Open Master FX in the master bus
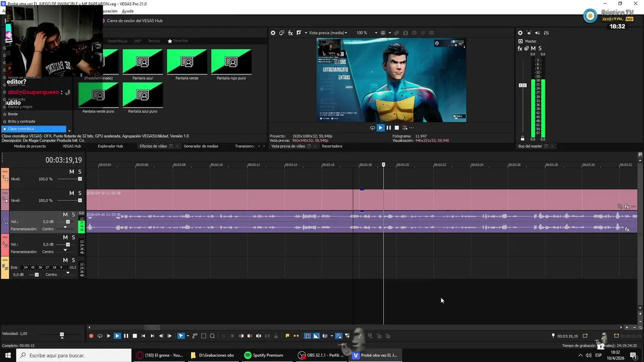Image resolution: width=644 pixels, height=362 pixels. (520, 49)
